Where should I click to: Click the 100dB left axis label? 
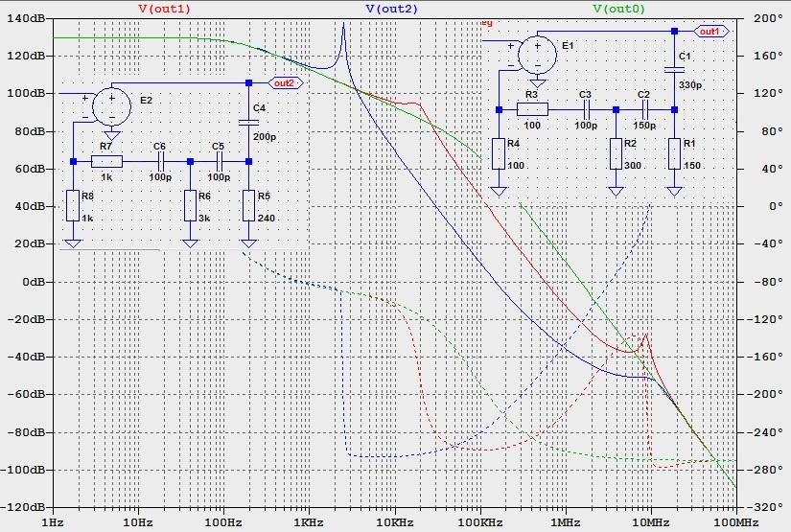click(x=26, y=93)
